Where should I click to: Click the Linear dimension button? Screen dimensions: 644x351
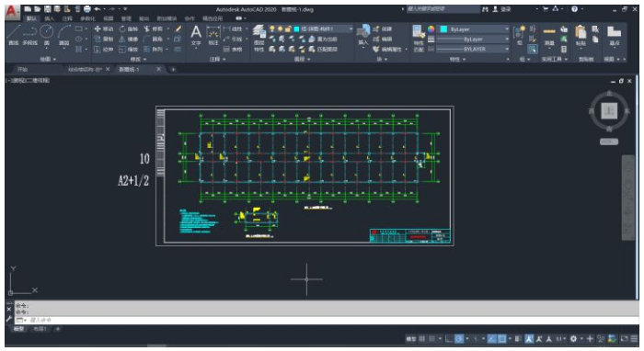(x=233, y=29)
